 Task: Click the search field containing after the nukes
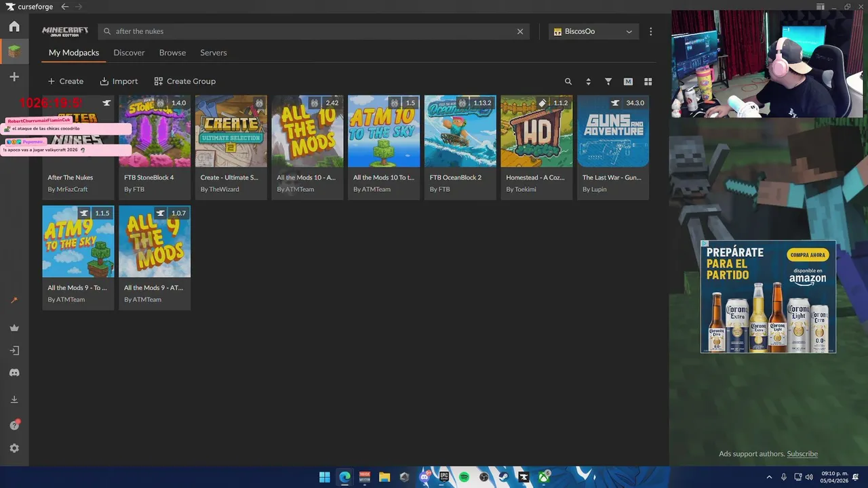tap(315, 31)
